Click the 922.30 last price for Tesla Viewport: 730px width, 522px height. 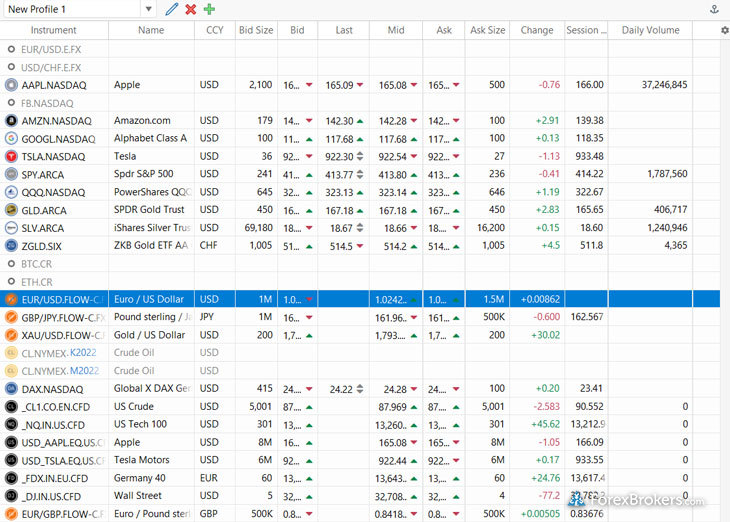coord(339,157)
